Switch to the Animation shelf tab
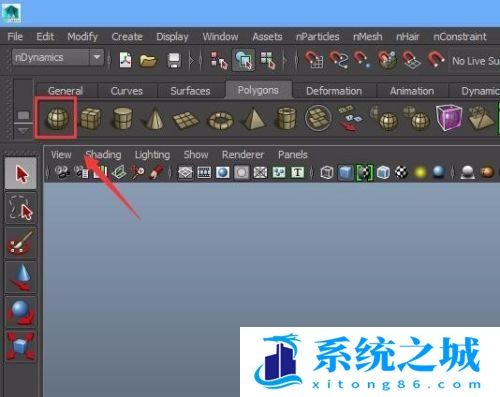500x397 pixels. click(412, 91)
